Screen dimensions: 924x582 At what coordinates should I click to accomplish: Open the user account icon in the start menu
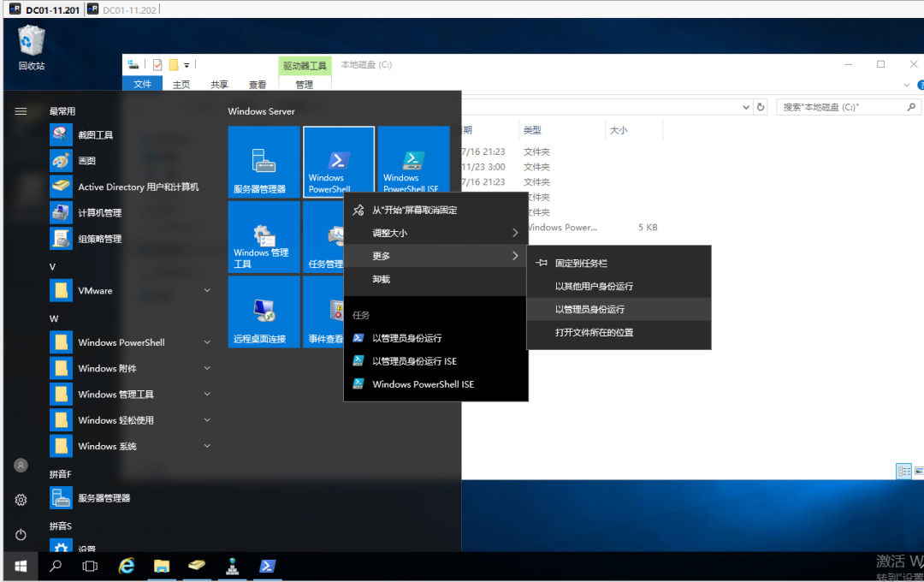coord(21,466)
